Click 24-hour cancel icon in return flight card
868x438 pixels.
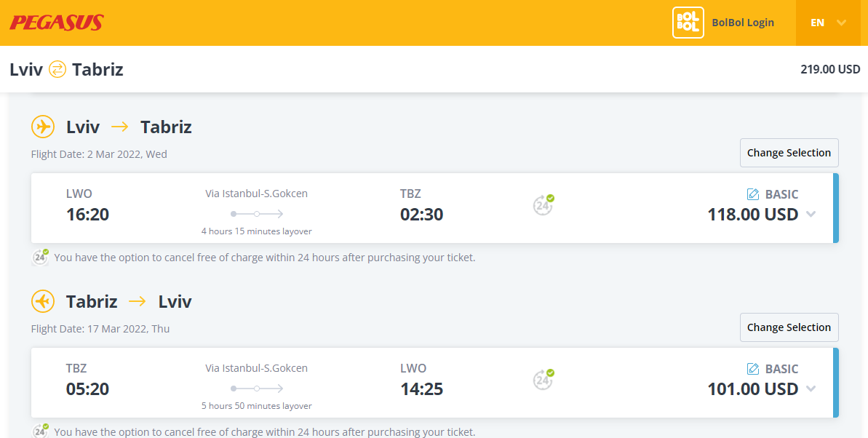pyautogui.click(x=543, y=379)
